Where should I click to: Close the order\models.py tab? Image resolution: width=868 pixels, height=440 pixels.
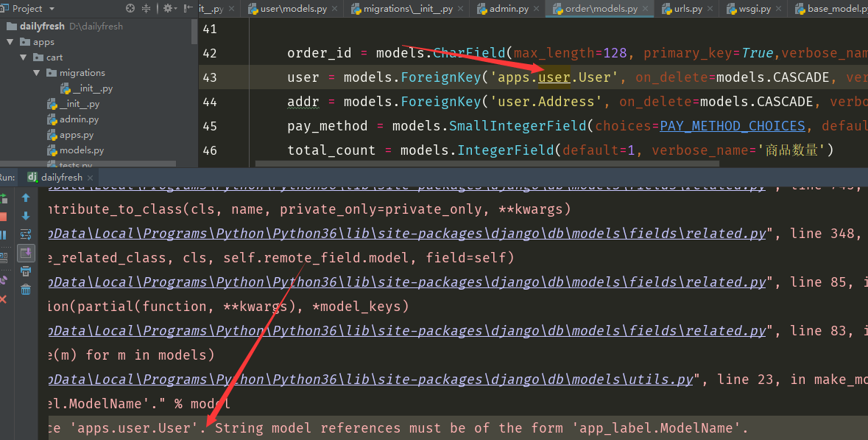[x=646, y=9]
